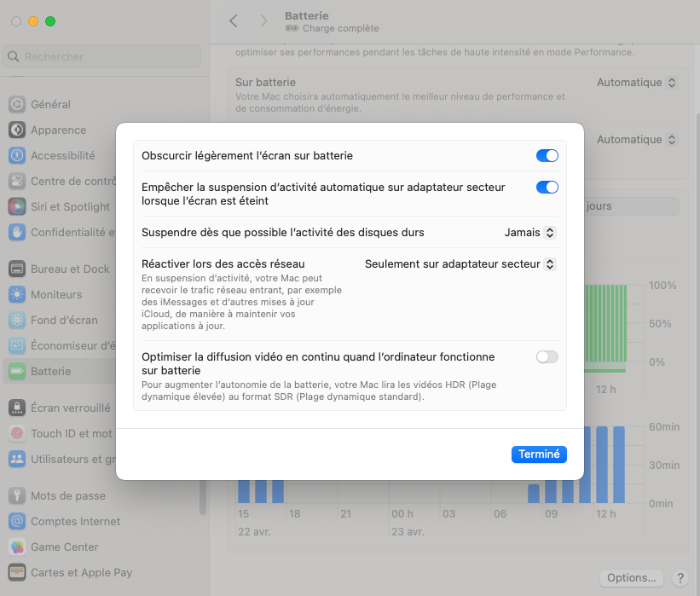This screenshot has width=700, height=596.
Task: Open Seulement sur adaptateur secteur dropdown
Action: (x=460, y=264)
